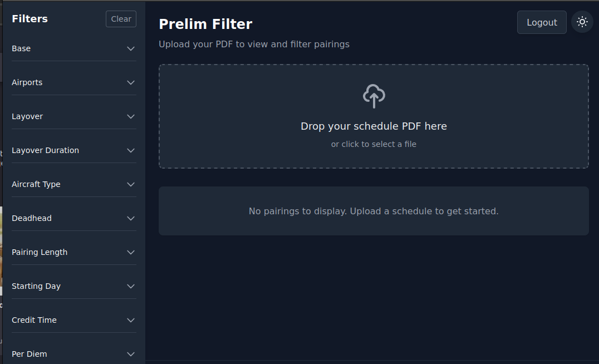
Task: Click the Credit Time filter label
Action: (x=34, y=320)
